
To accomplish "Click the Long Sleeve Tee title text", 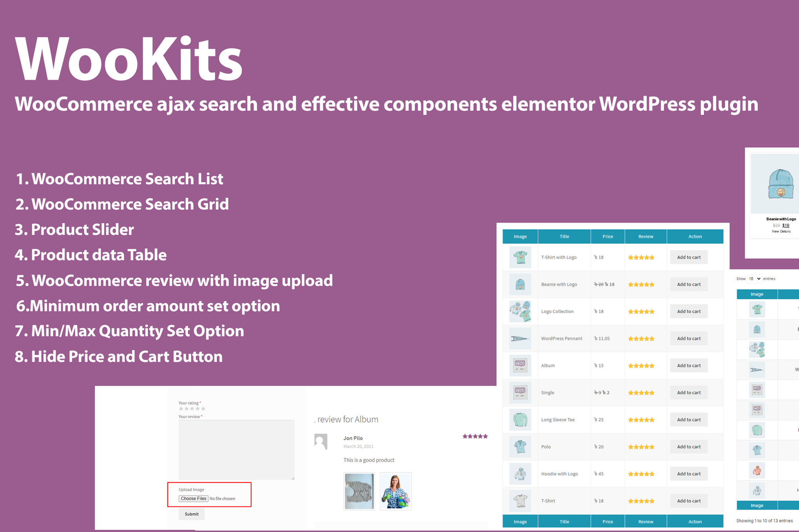I will 558,420.
